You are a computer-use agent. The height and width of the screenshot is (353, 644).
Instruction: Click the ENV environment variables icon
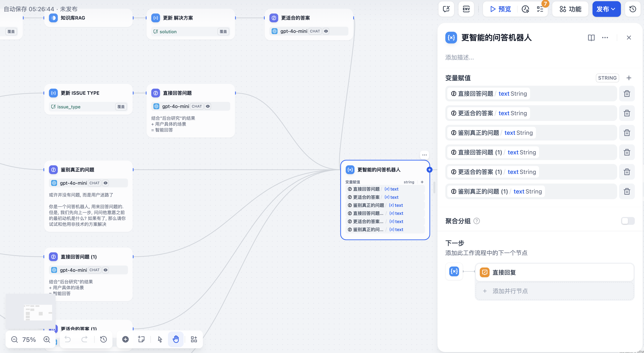pos(466,9)
